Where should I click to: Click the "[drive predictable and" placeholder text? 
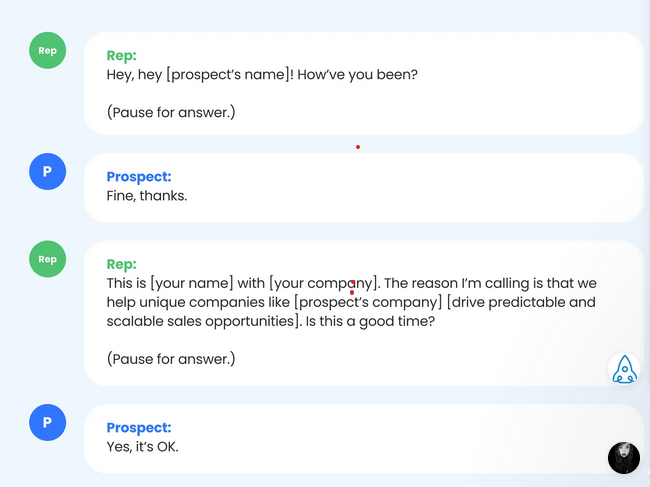pos(521,302)
